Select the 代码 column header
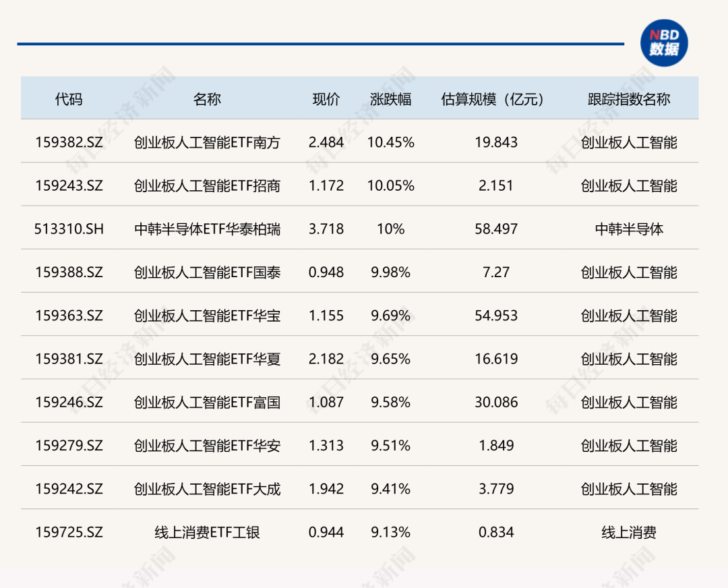The image size is (728, 588). coord(69,99)
